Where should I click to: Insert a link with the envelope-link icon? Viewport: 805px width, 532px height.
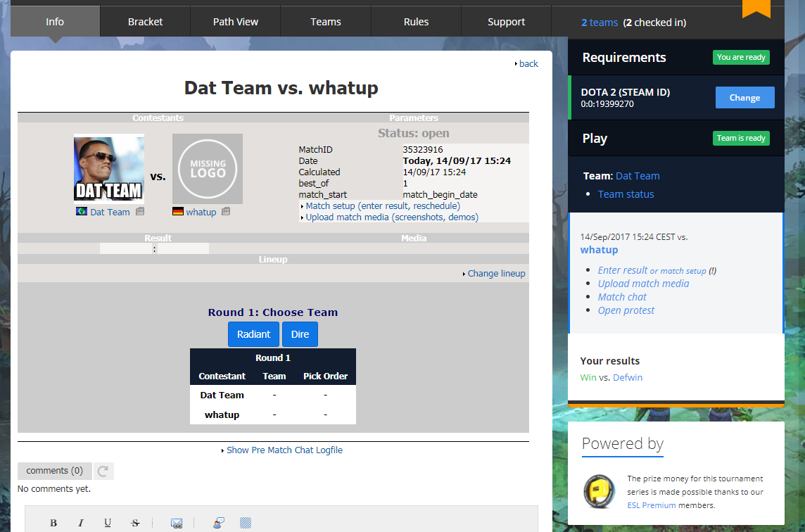[x=176, y=524]
